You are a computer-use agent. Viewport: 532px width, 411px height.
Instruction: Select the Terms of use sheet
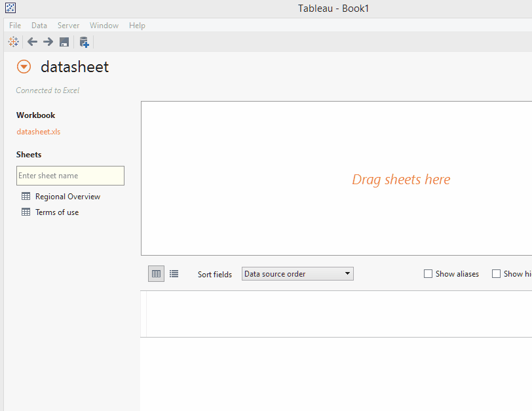(x=56, y=212)
